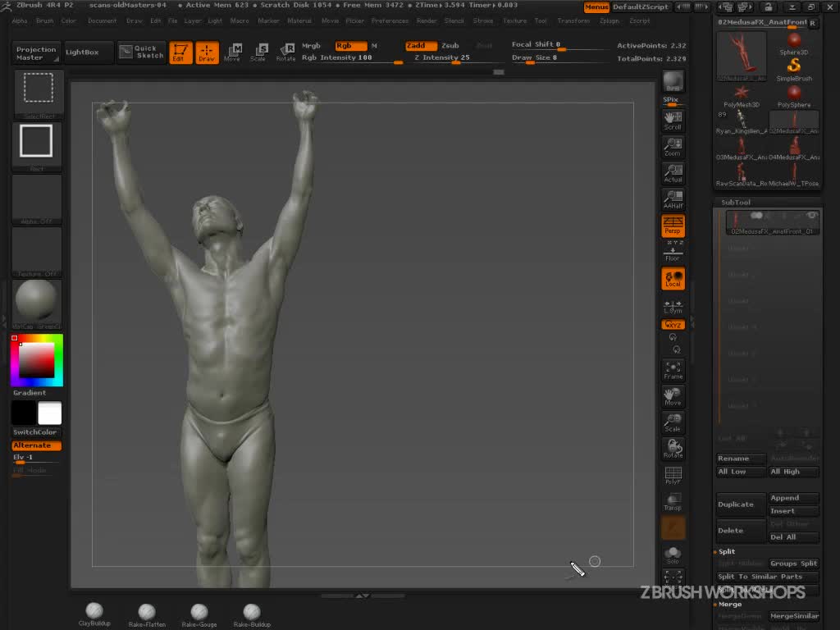Open the Preferences menu
The height and width of the screenshot is (630, 840).
(390, 21)
